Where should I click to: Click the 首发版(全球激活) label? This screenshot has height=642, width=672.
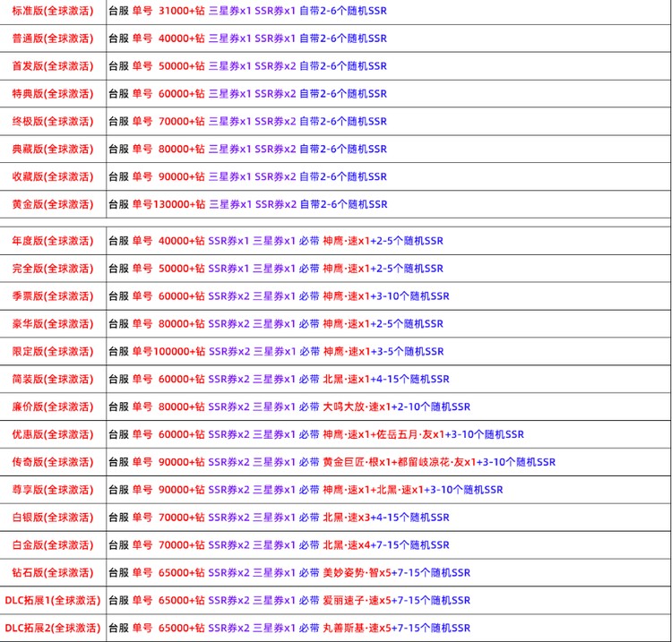(52, 66)
